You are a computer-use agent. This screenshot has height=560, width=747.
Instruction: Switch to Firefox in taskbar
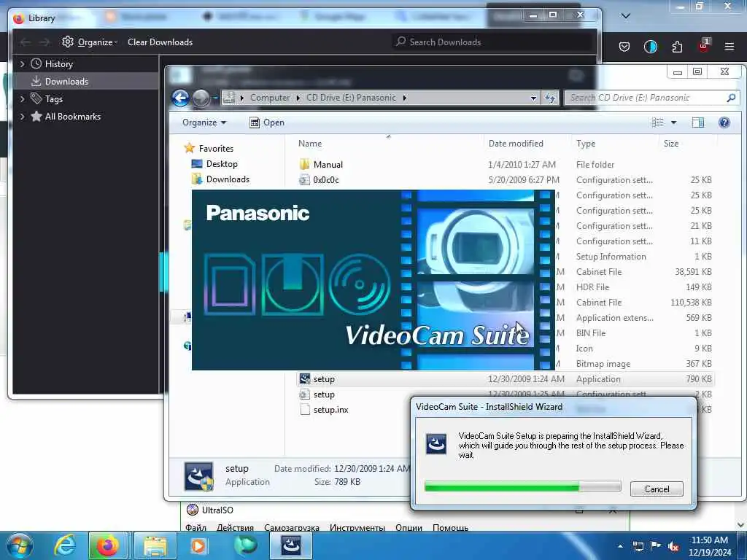[x=108, y=545]
